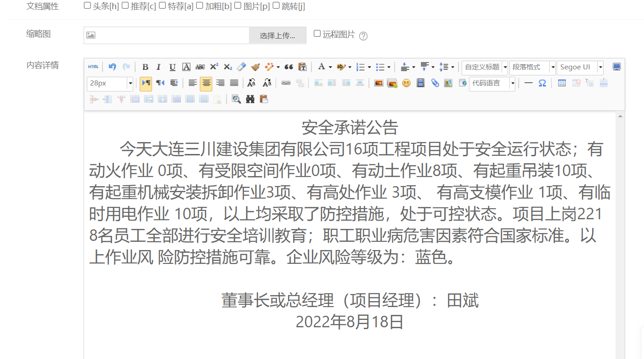Attach a file with paperclip icon
644x359 pixels.
click(435, 83)
